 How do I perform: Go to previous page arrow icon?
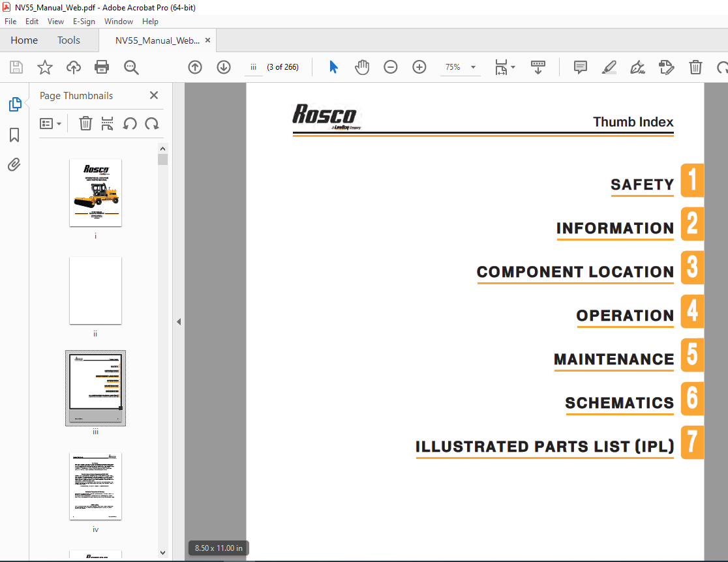click(x=195, y=67)
